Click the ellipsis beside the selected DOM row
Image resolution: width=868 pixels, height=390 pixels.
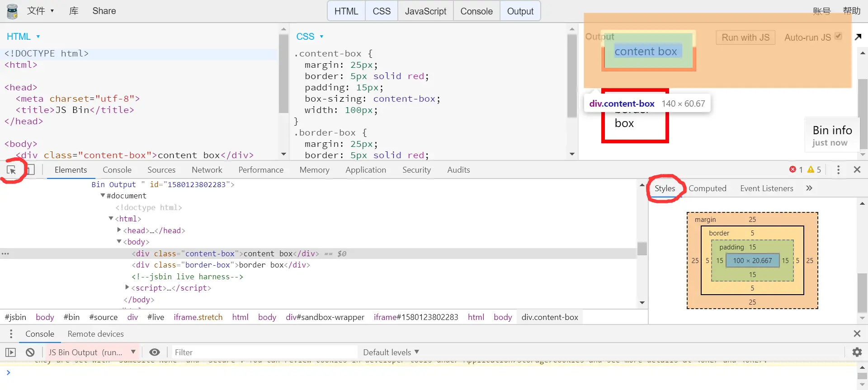(5, 254)
